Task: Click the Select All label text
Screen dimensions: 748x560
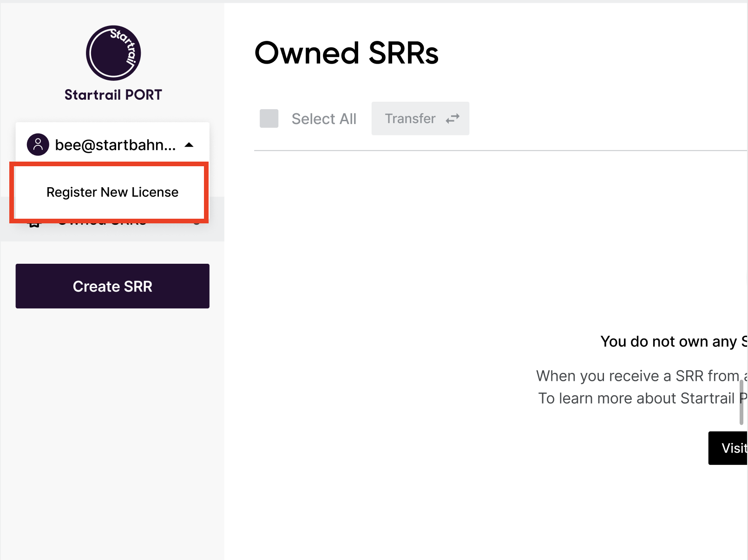Action: pos(324,119)
